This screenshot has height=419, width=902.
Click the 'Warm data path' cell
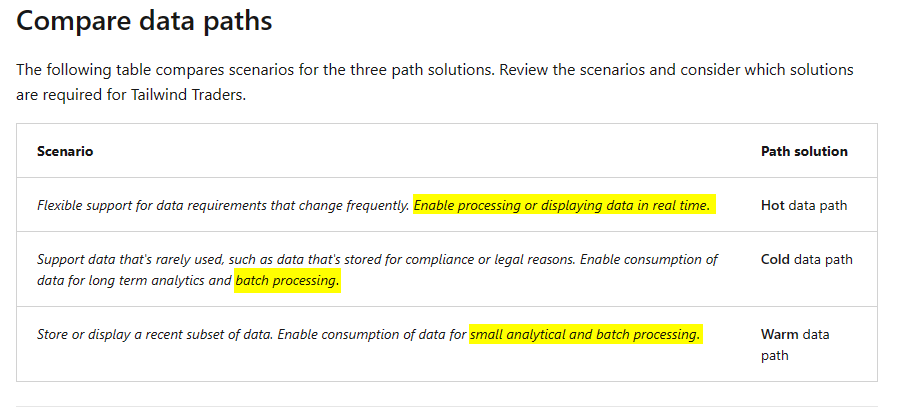pos(795,344)
